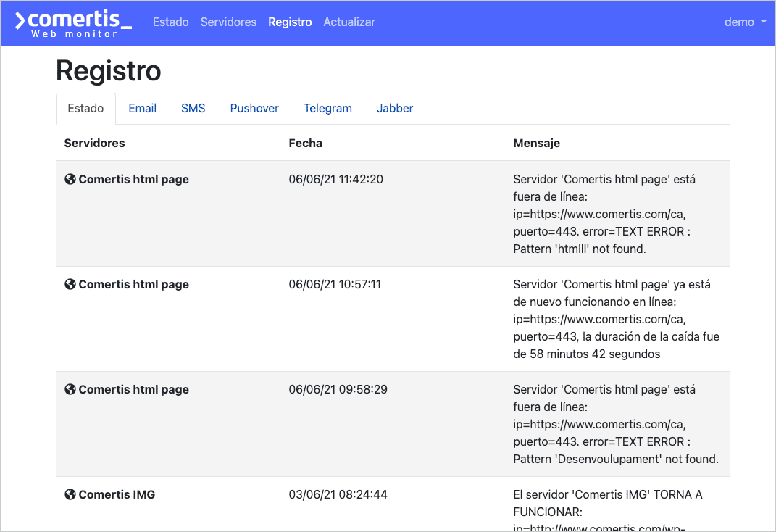The image size is (776, 532).
Task: Switch to the Email log tab
Action: 142,108
